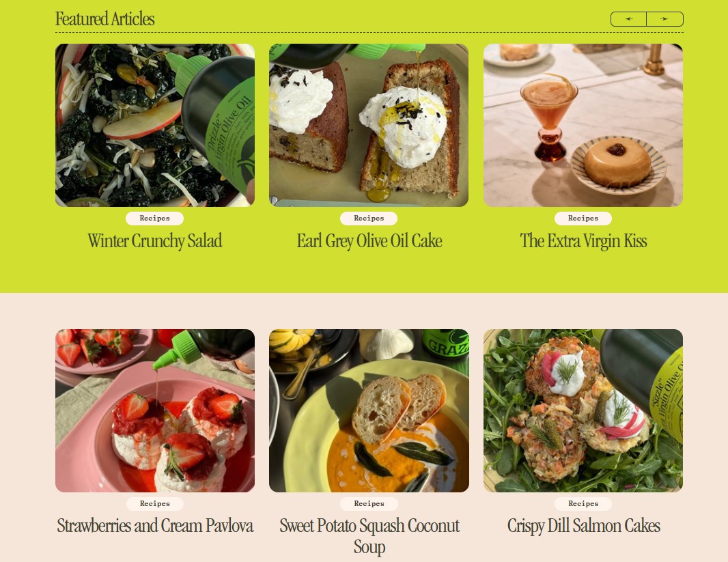
Task: Open the Earl Grey Olive Oil Cake photo
Action: click(x=369, y=125)
